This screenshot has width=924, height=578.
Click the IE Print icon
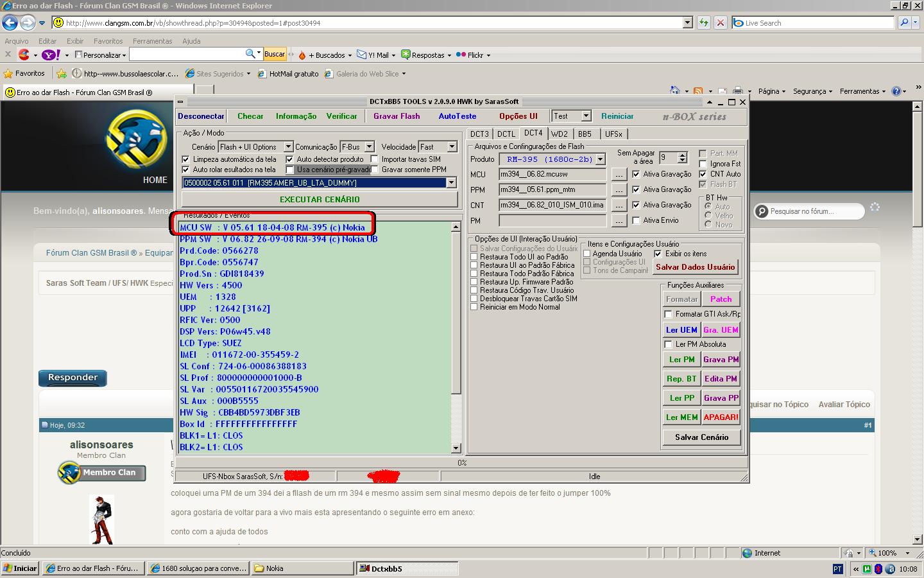click(x=738, y=91)
